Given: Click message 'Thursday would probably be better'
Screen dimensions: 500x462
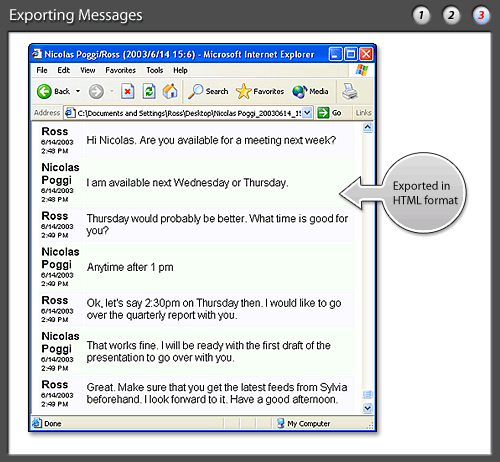Looking at the screenshot, I should tap(217, 224).
